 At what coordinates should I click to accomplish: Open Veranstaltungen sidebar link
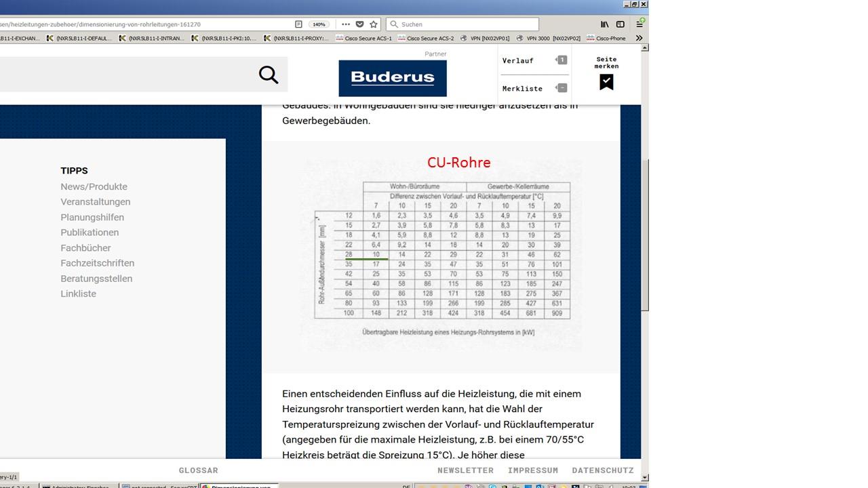tap(96, 202)
